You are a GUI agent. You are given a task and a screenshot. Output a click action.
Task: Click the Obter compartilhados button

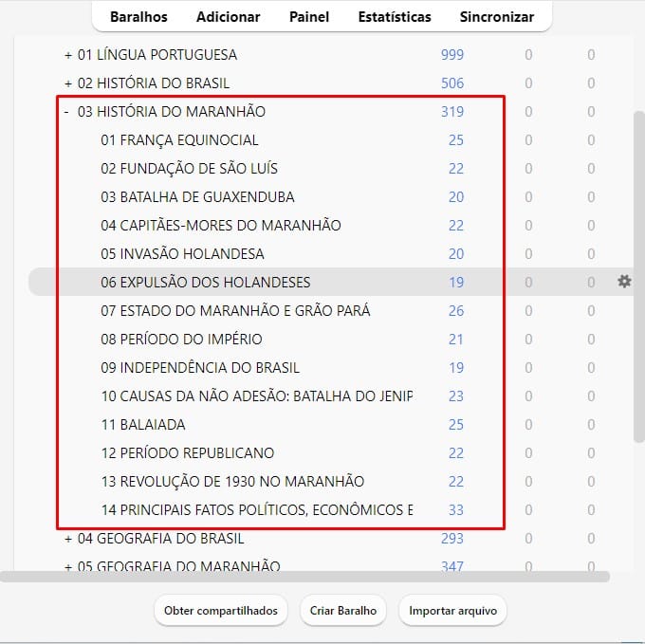(221, 611)
